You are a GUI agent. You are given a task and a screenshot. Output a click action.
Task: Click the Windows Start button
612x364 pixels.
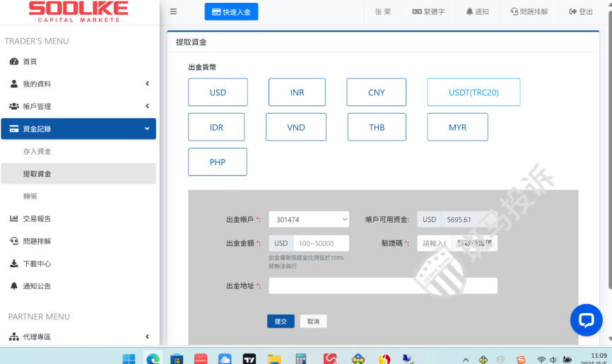[129, 358]
